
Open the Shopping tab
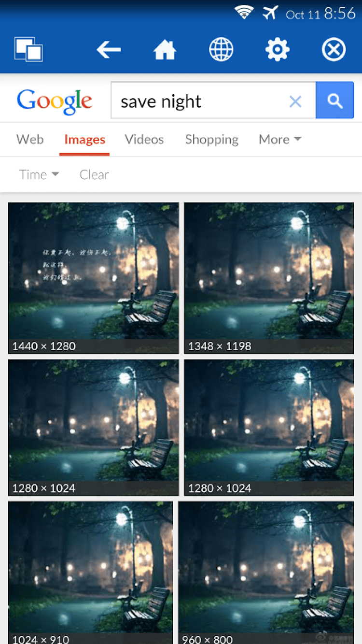tap(212, 140)
